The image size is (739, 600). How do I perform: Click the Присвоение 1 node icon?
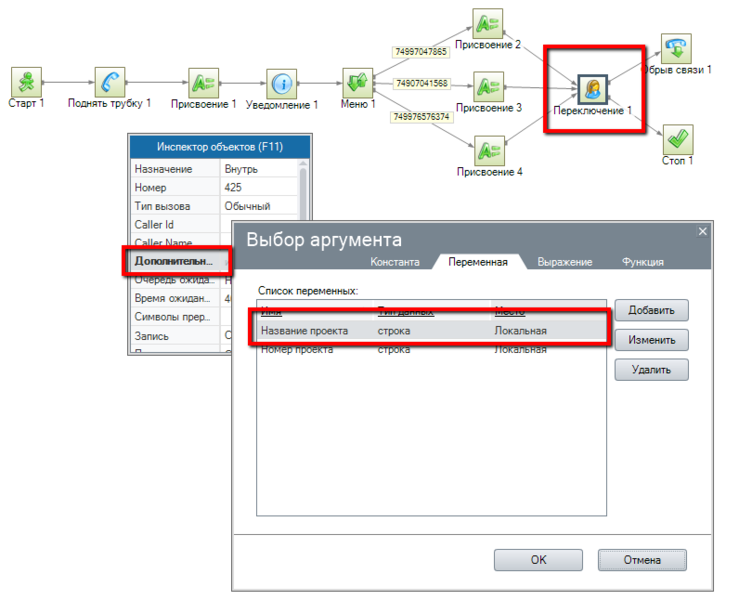click(x=204, y=83)
